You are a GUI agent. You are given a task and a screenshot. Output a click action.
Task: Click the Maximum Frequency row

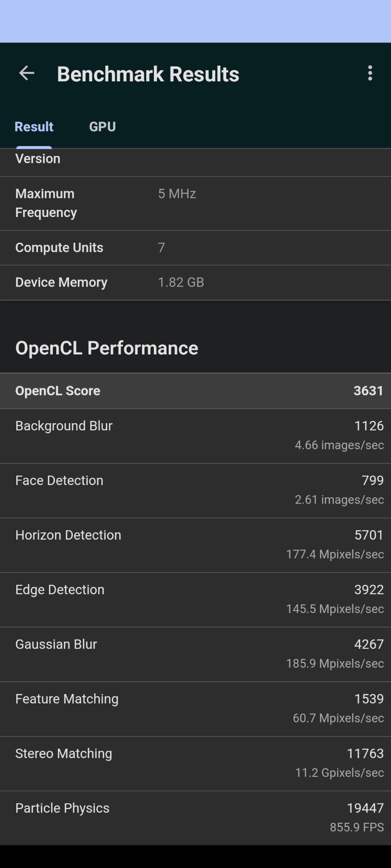tap(195, 203)
